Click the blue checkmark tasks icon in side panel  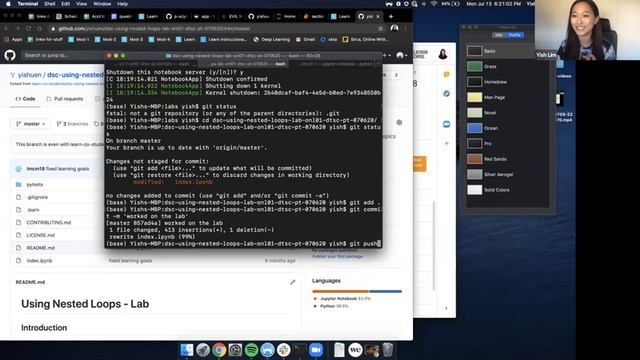pos(447,93)
